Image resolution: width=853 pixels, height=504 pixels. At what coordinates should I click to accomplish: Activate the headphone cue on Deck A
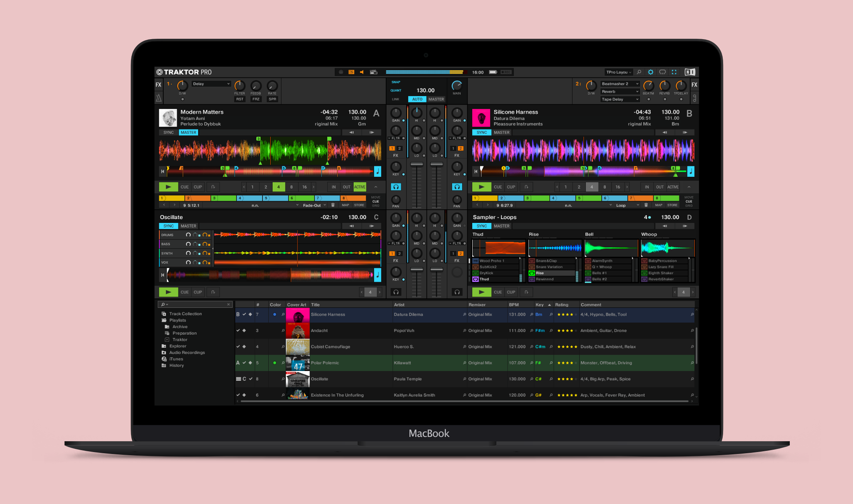pyautogui.click(x=396, y=186)
